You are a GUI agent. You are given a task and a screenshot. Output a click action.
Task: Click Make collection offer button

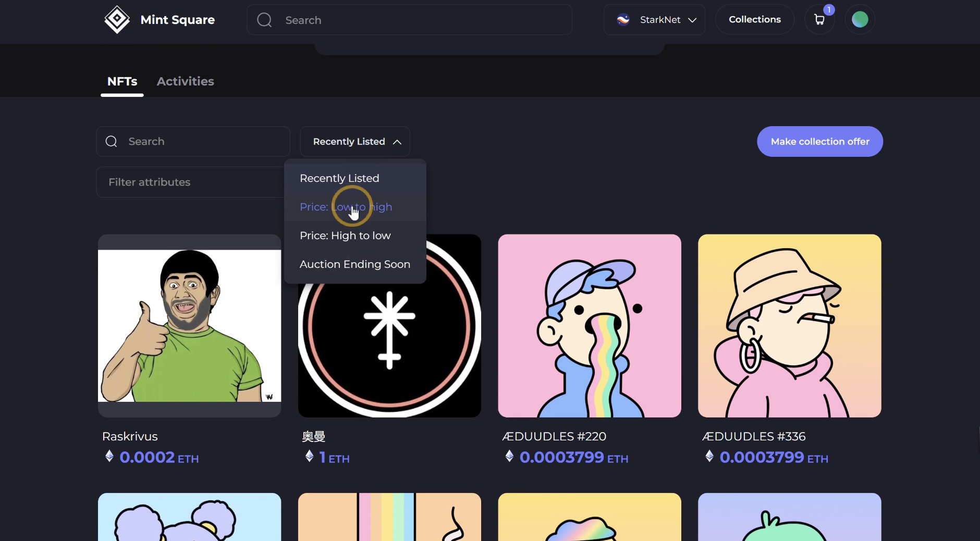(x=820, y=141)
